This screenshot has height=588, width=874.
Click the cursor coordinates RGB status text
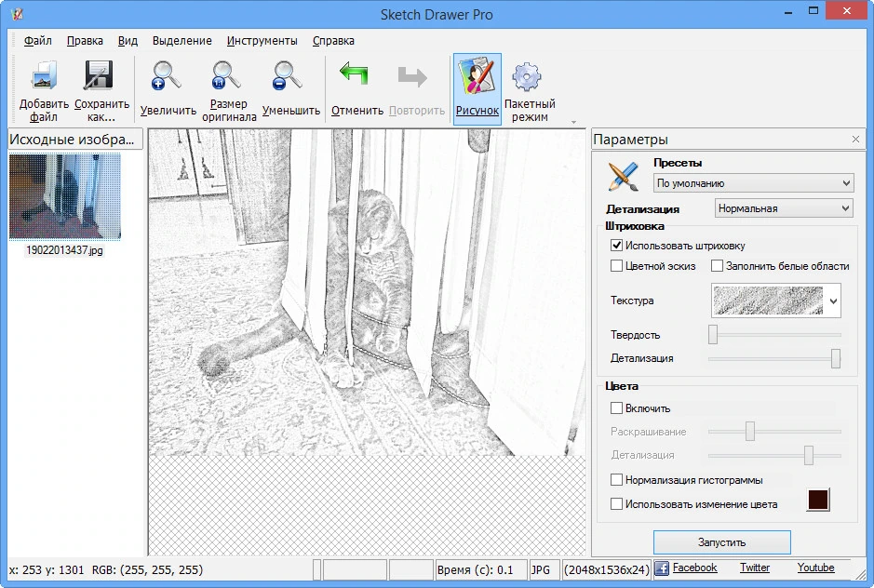tap(106, 569)
